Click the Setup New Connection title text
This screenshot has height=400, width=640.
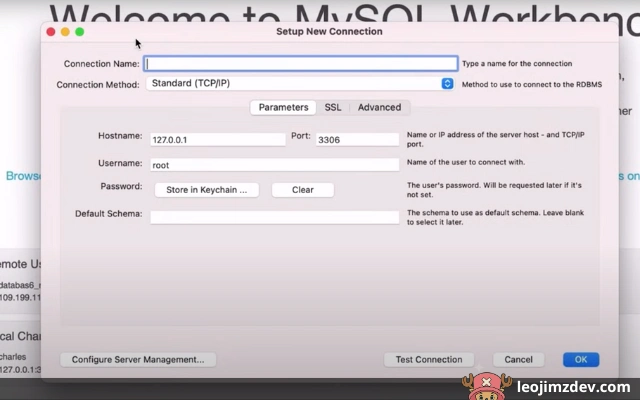(329, 31)
